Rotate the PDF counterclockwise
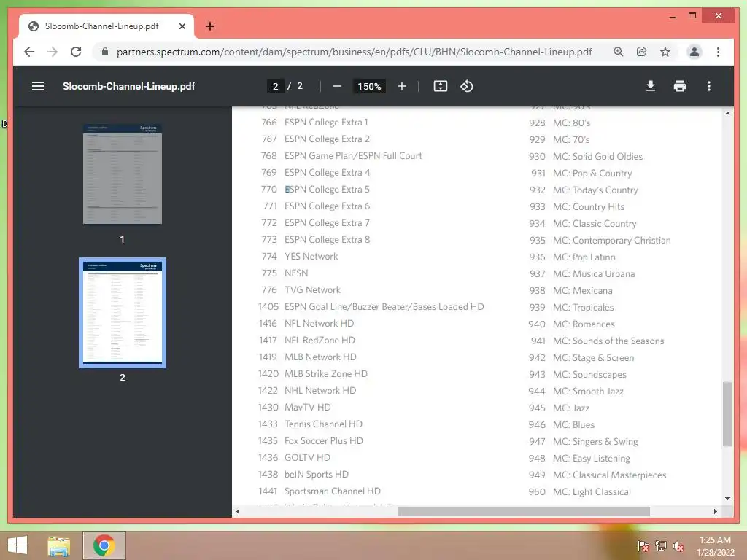This screenshot has height=560, width=747. click(466, 86)
